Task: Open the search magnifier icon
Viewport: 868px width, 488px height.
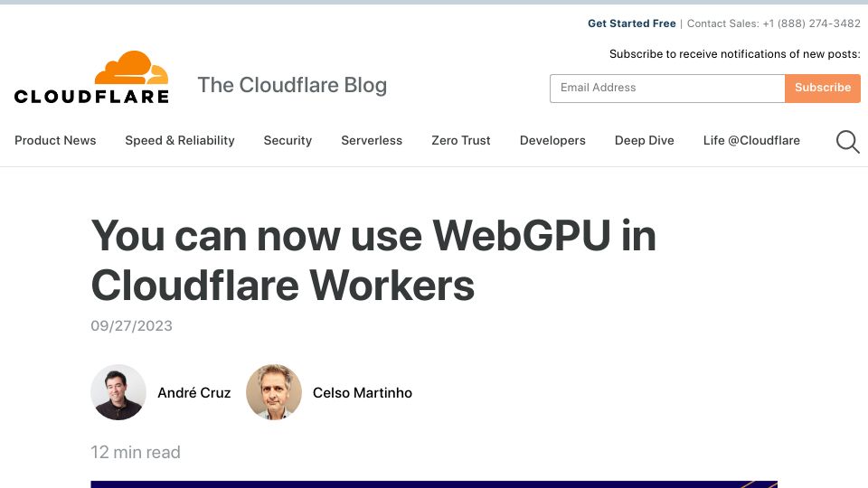Action: click(x=847, y=142)
